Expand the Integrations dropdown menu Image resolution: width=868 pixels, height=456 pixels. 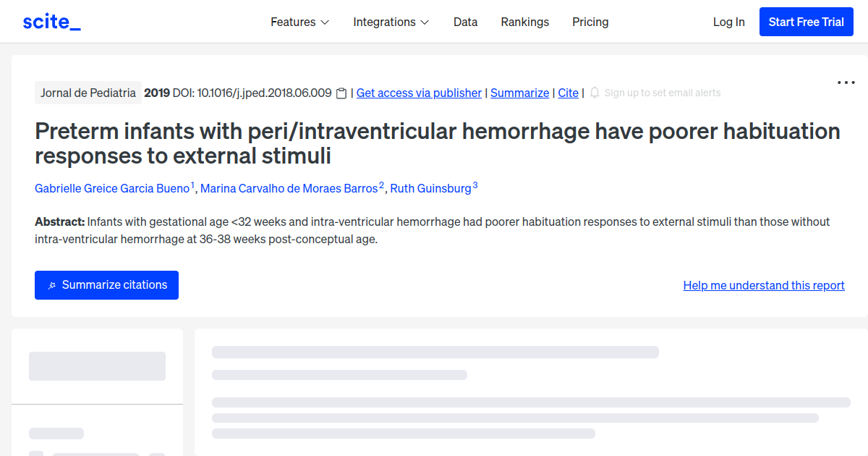coord(391,22)
